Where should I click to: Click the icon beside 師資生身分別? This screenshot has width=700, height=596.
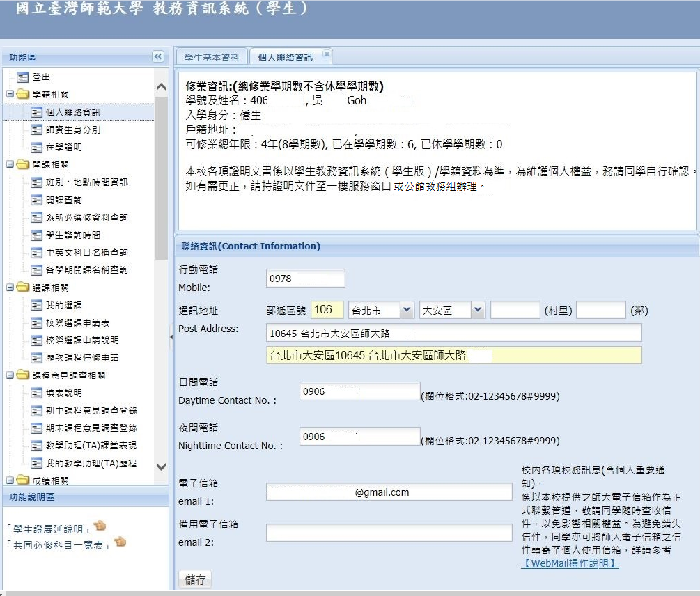point(37,130)
